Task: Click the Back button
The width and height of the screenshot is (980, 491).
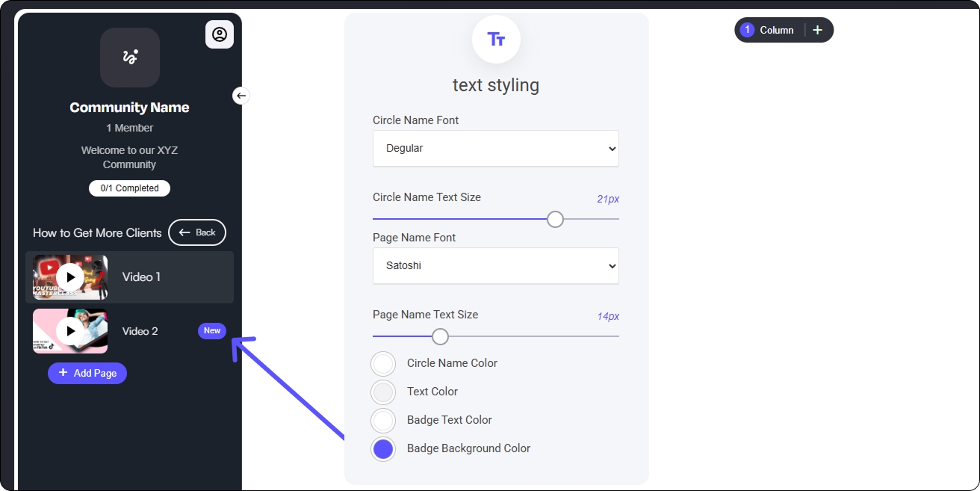Action: [x=197, y=232]
